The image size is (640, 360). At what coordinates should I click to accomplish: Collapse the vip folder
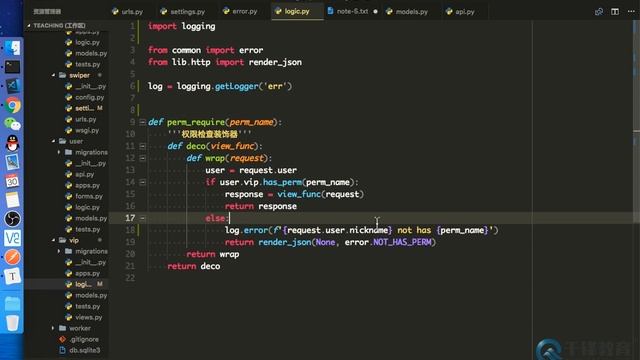pos(53,240)
